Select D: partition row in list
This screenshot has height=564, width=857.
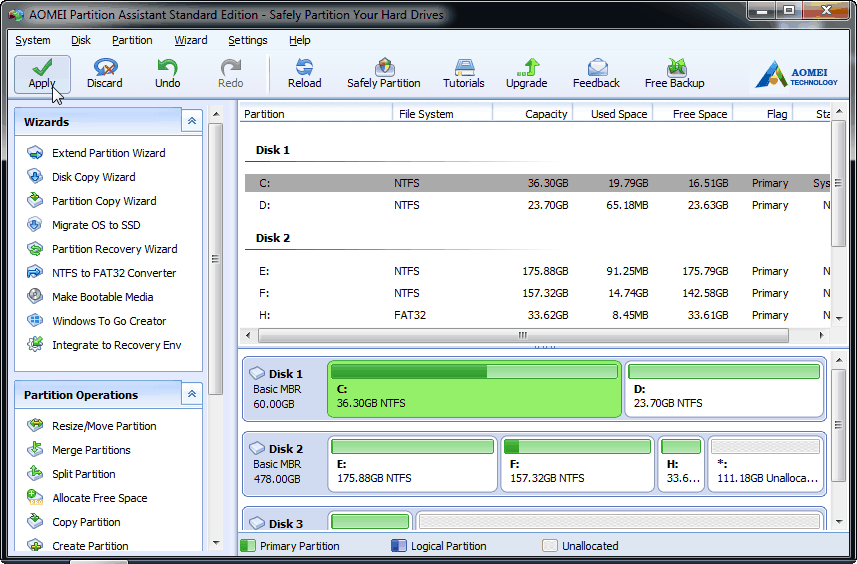pyautogui.click(x=537, y=205)
